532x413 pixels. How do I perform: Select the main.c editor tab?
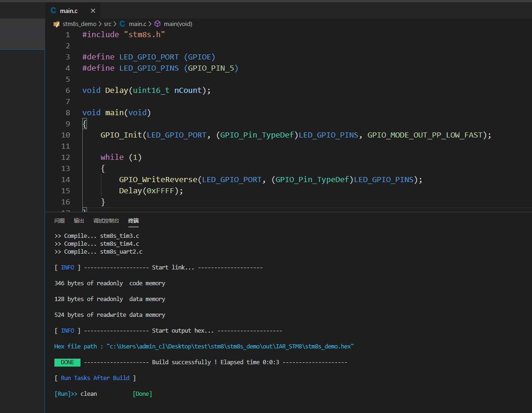[x=69, y=11]
